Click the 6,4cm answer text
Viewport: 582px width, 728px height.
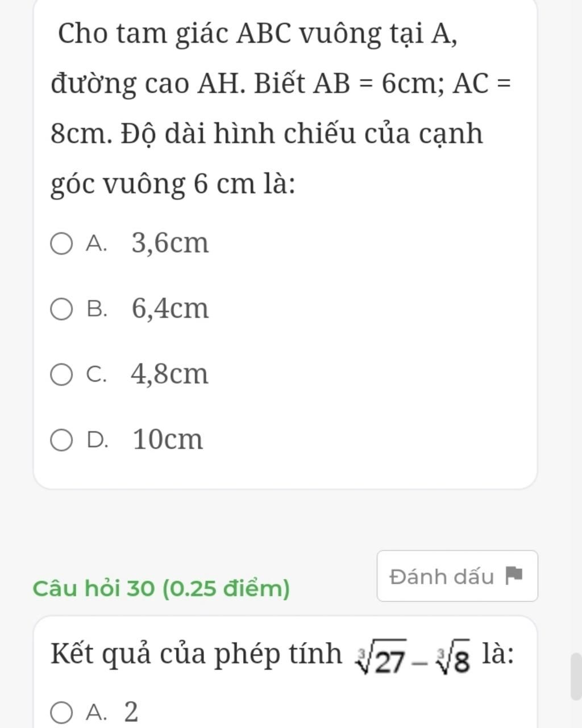(x=171, y=309)
